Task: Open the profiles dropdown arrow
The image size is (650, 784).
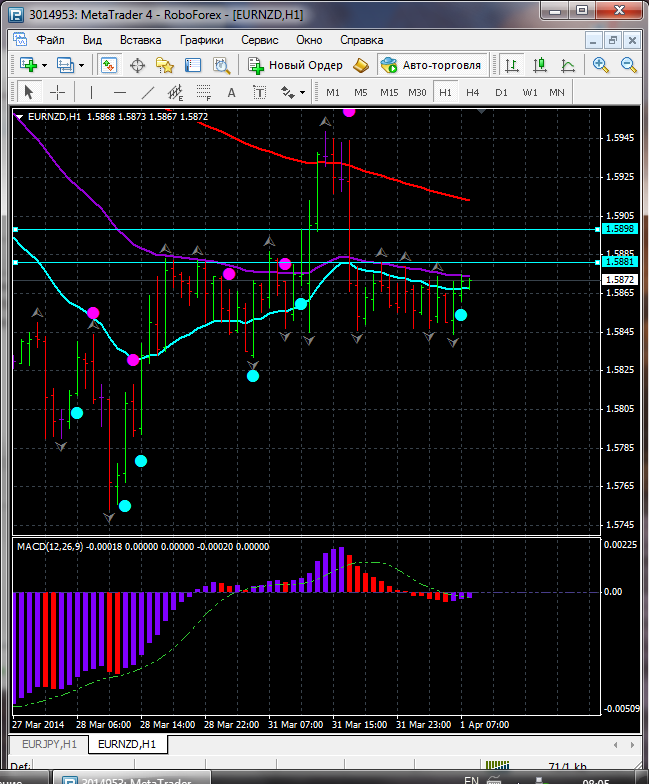Action: point(82,65)
